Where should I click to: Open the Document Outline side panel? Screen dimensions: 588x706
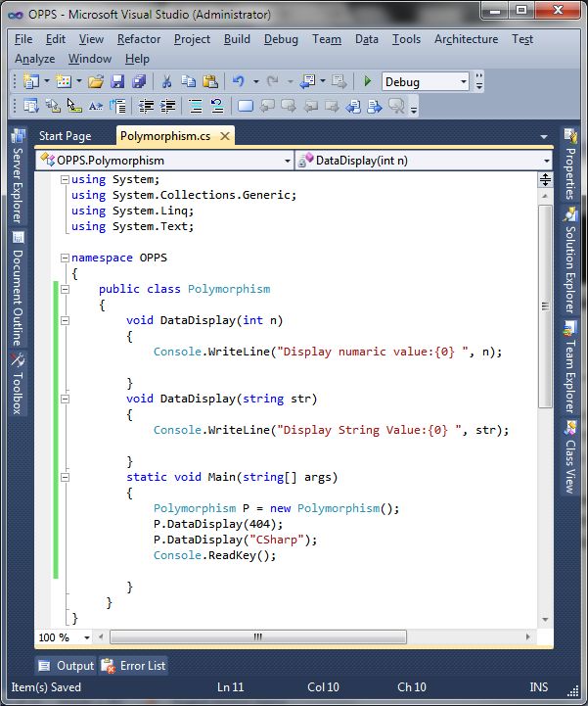(18, 288)
